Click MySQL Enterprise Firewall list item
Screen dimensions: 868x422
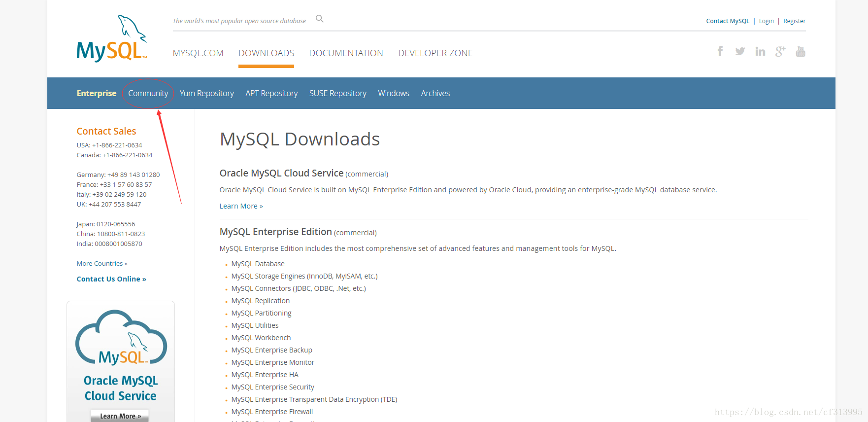click(272, 412)
